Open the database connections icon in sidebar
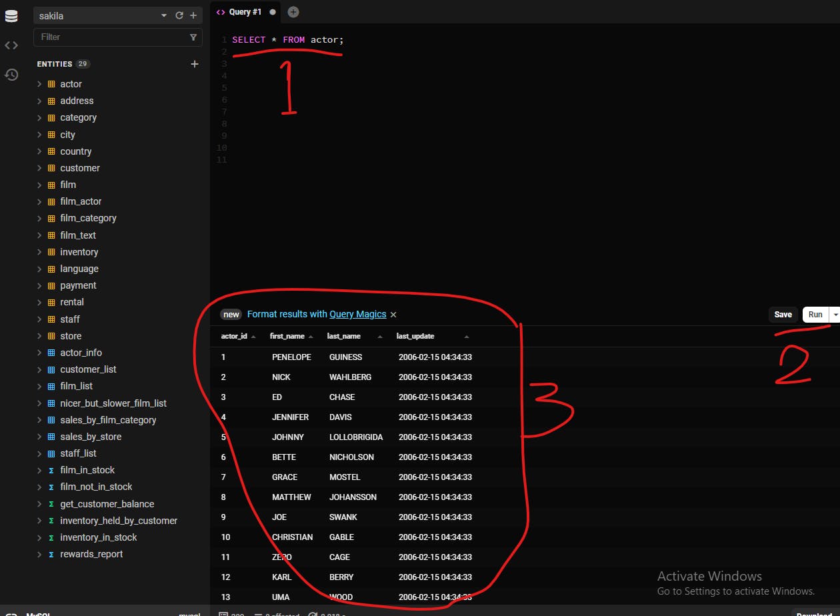 coord(11,16)
